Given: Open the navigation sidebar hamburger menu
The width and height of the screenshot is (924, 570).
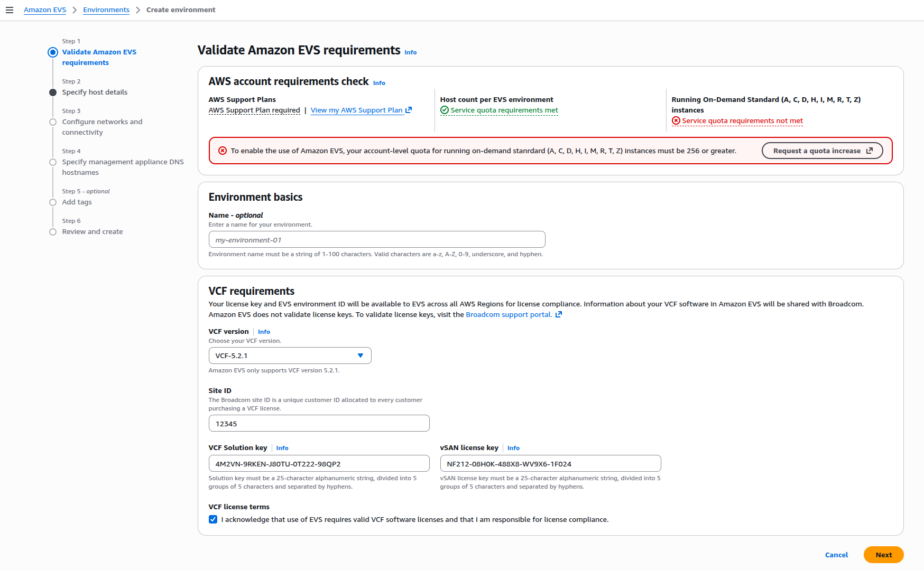Looking at the screenshot, I should 10,10.
